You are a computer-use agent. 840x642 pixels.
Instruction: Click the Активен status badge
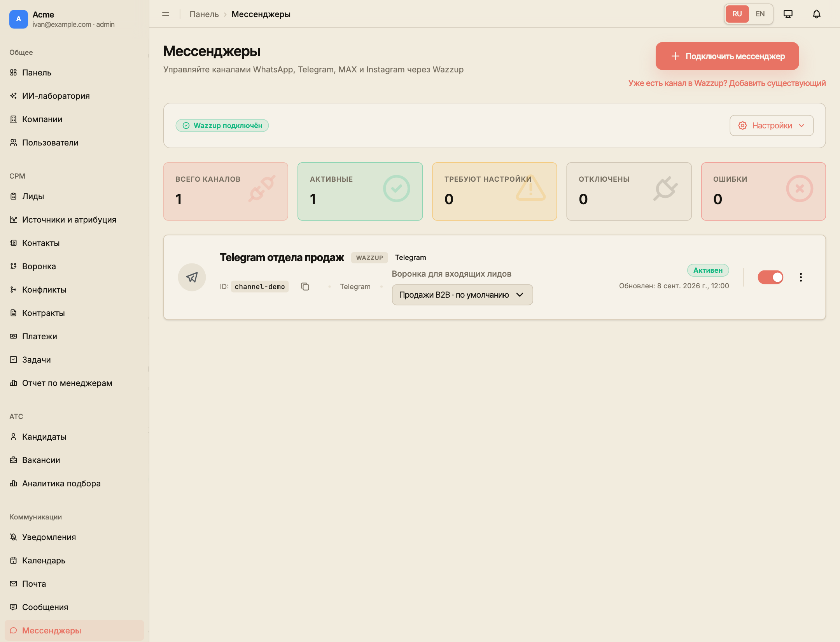708,270
